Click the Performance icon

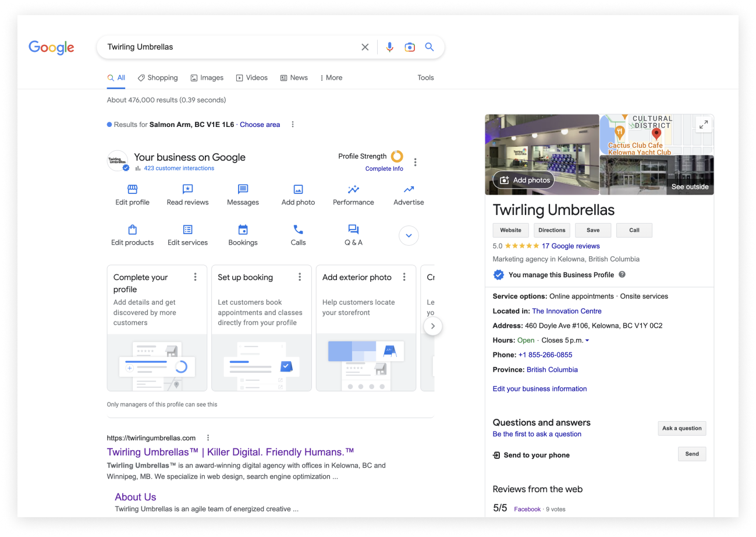pyautogui.click(x=353, y=189)
